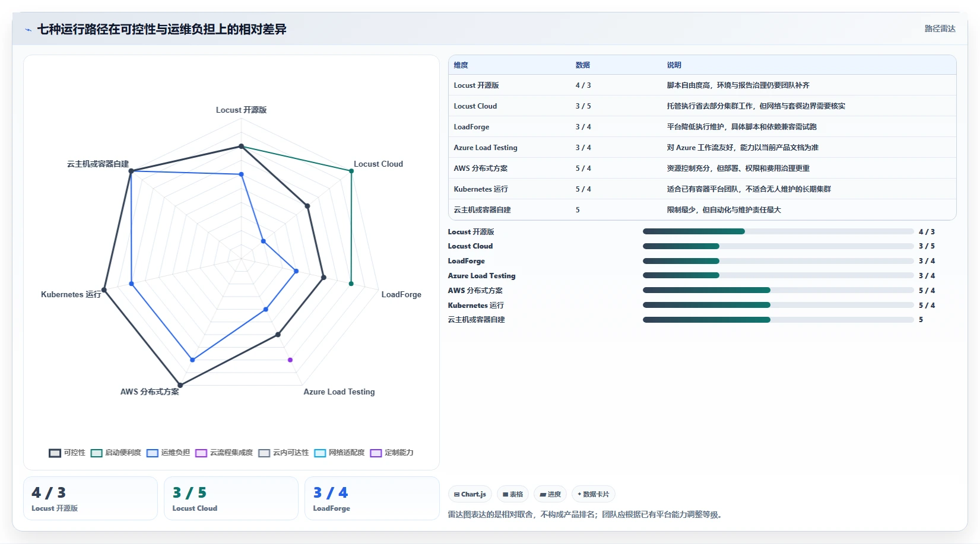Click the 数据卡片 chip
Viewport: 980px width, 544px height.
point(594,494)
